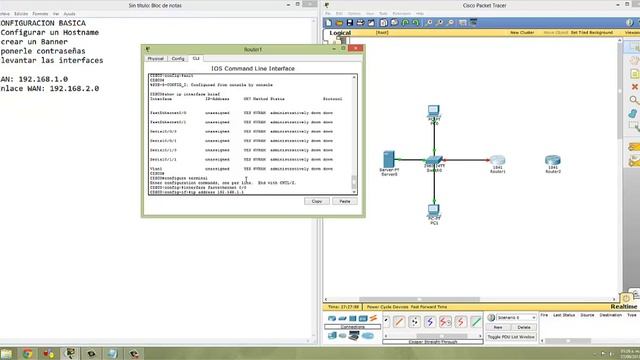The image size is (640, 360).
Task: Pick red Serial DCE connection
Action: 445,322
